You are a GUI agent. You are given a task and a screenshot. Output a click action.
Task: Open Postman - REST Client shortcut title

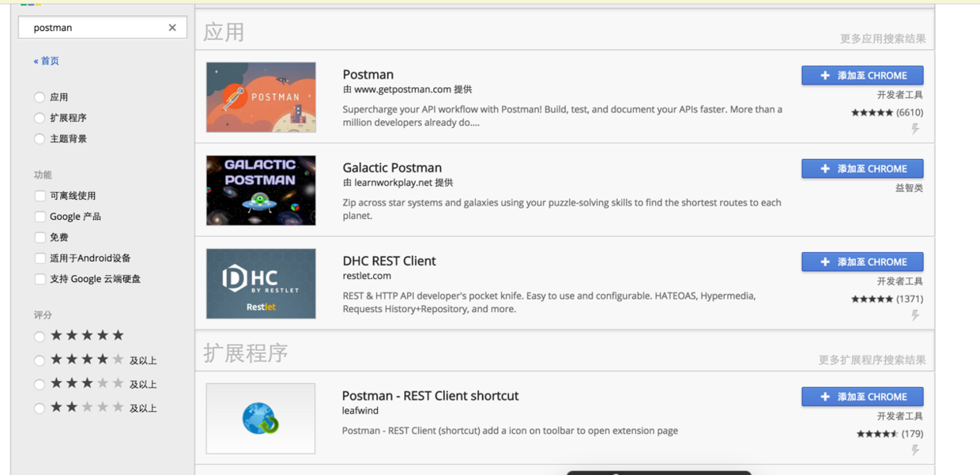430,396
